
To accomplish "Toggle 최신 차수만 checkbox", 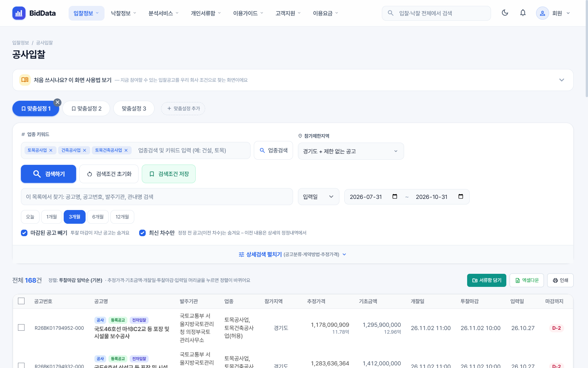I will click(142, 233).
